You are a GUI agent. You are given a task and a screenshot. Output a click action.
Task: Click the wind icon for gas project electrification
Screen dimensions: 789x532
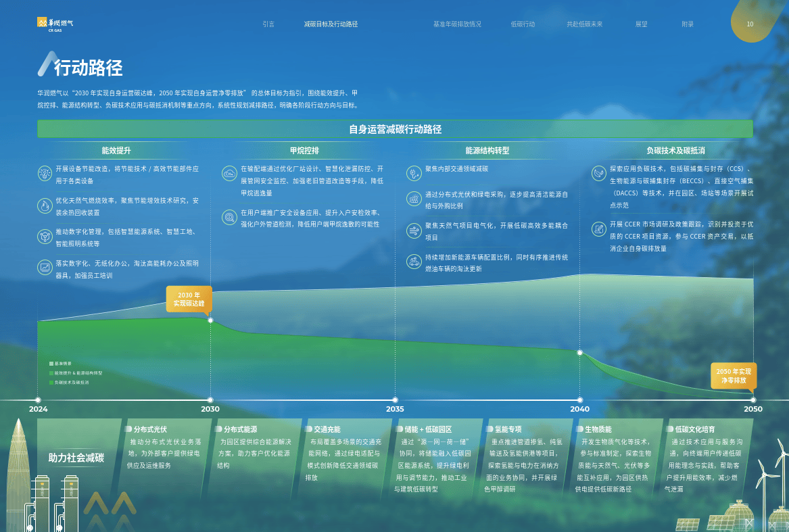click(414, 231)
